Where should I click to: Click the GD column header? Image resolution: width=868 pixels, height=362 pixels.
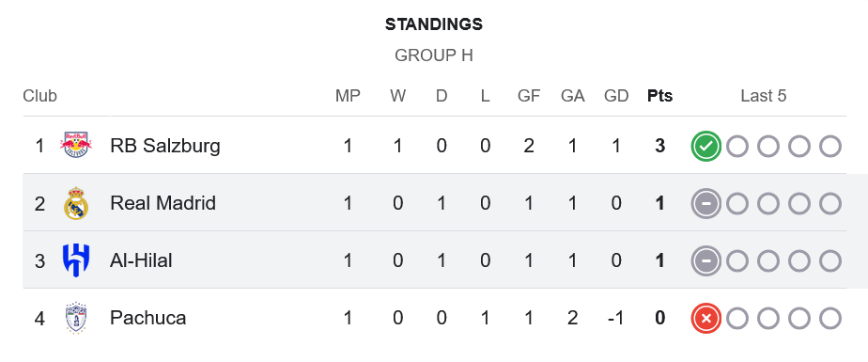tap(616, 96)
